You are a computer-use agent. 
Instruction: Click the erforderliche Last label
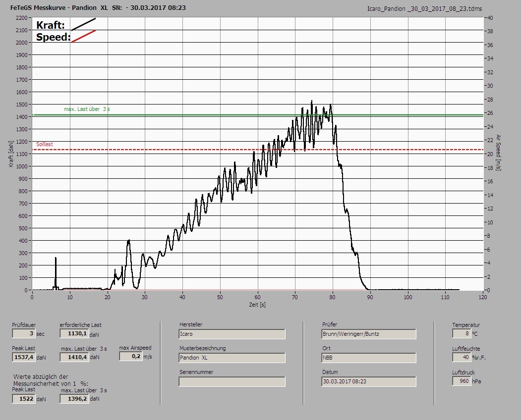(x=80, y=325)
